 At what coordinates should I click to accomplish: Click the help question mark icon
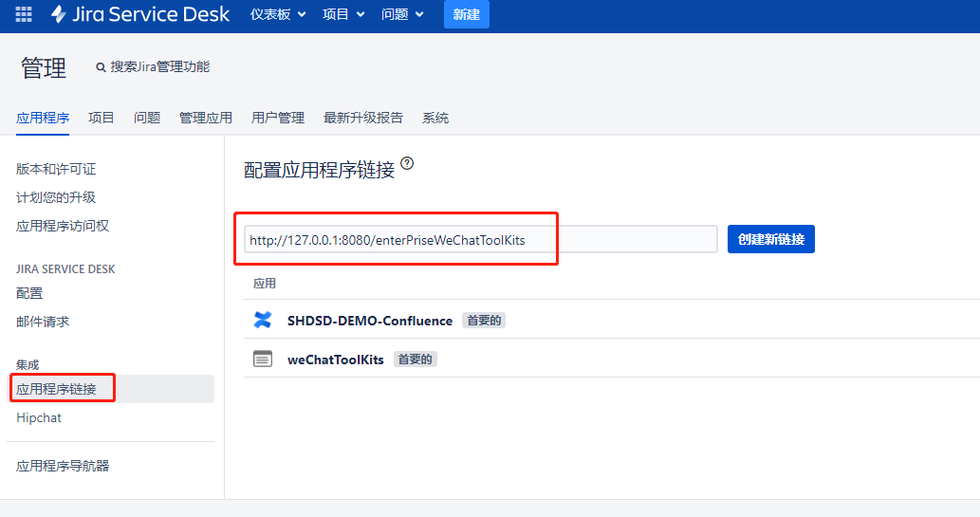coord(407,164)
